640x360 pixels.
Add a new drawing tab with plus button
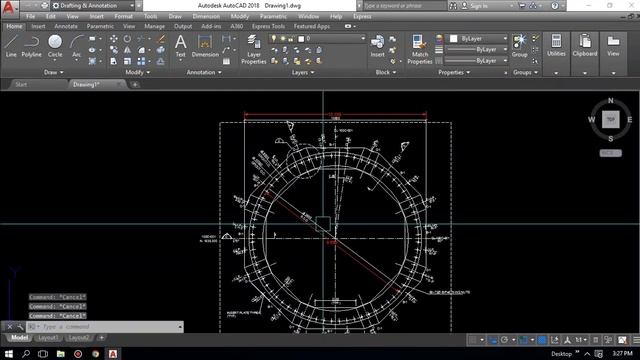pos(135,84)
